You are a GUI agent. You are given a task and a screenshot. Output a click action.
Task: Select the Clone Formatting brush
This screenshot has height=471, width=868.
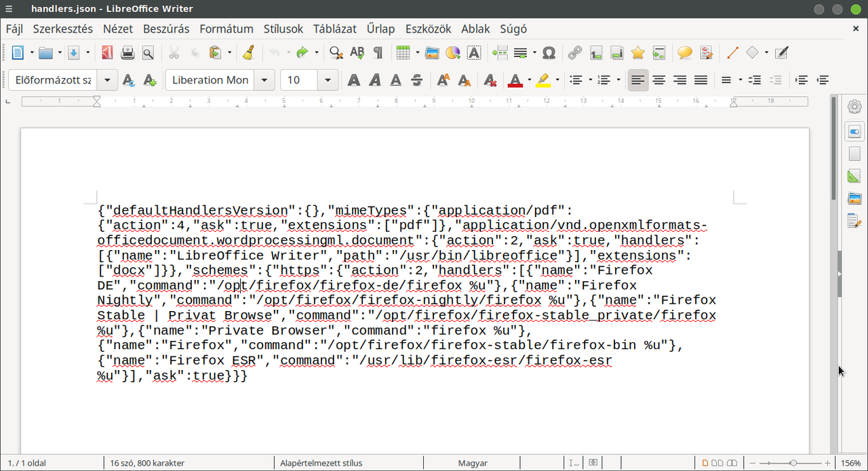(x=248, y=52)
